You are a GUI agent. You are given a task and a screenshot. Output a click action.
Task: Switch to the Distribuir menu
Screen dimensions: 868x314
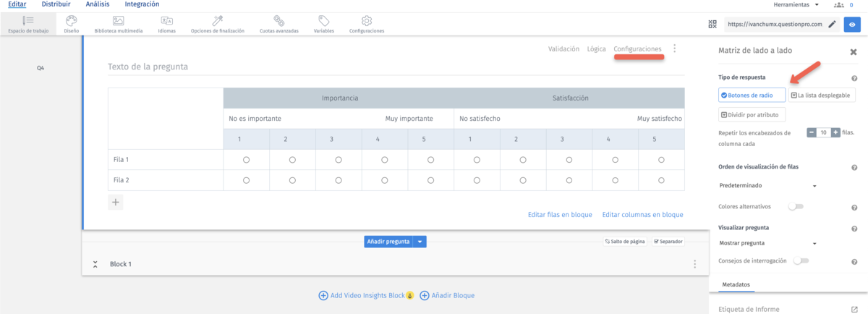pos(56,4)
